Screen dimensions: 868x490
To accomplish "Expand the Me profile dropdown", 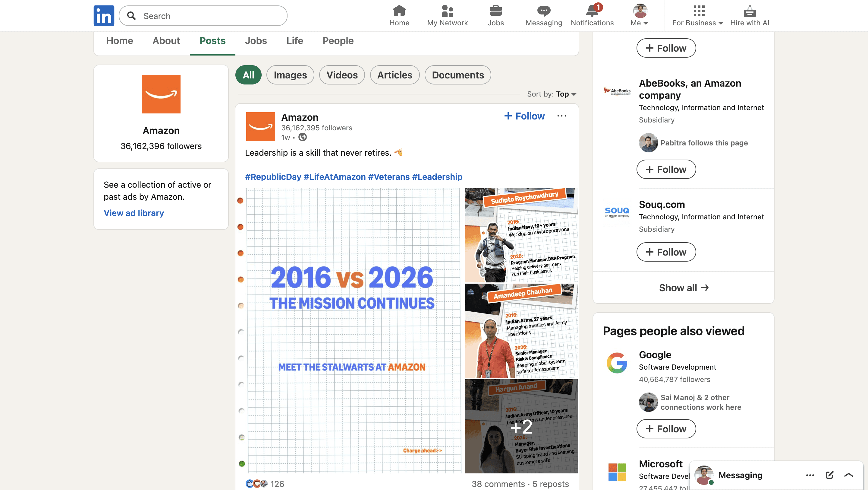I will coord(640,15).
